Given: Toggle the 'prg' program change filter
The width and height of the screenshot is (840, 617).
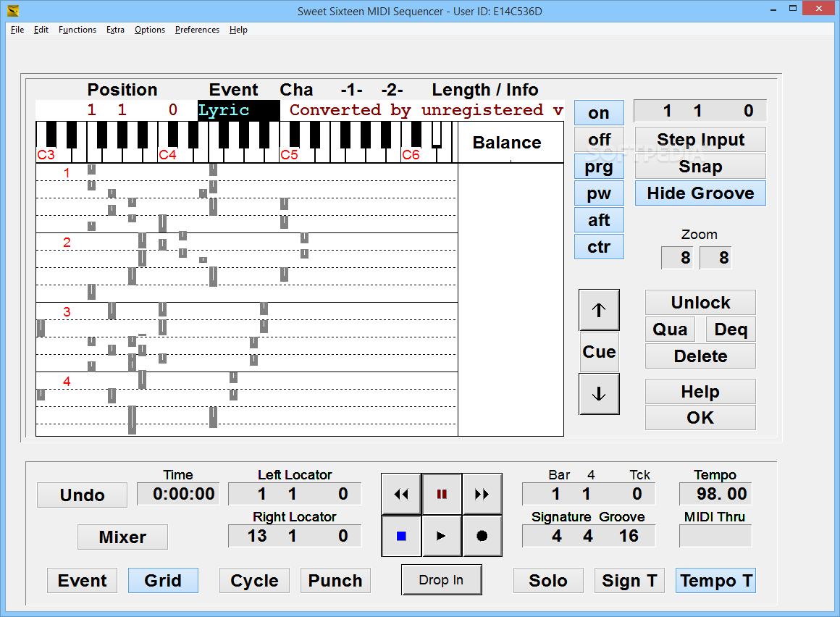Looking at the screenshot, I should click(599, 167).
